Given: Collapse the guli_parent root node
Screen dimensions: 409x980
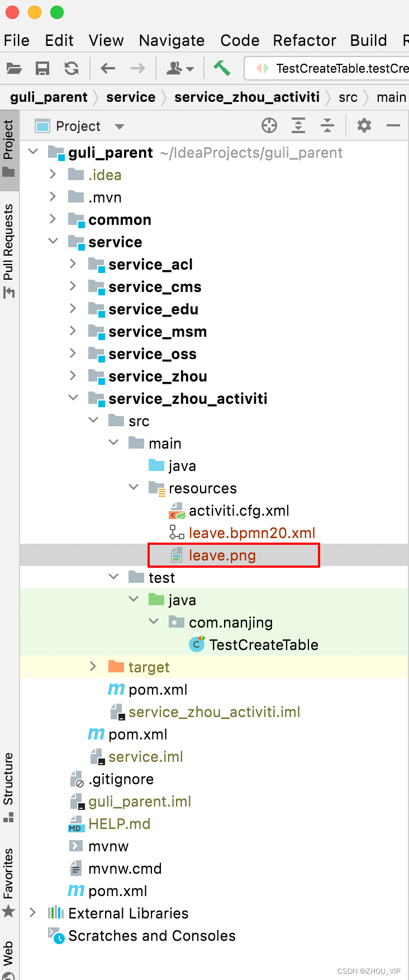Looking at the screenshot, I should point(33,152).
